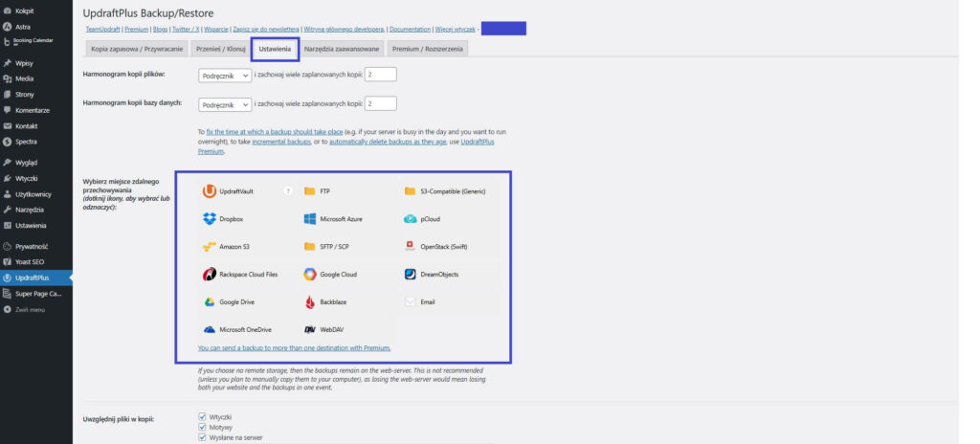Open the UpdraftVault help question mark
The image size is (980, 444).
pyautogui.click(x=288, y=191)
